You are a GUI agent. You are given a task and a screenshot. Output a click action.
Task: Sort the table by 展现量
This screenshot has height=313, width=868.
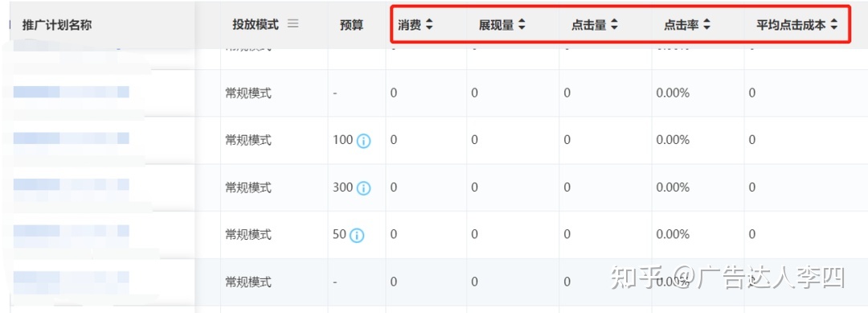click(x=522, y=25)
